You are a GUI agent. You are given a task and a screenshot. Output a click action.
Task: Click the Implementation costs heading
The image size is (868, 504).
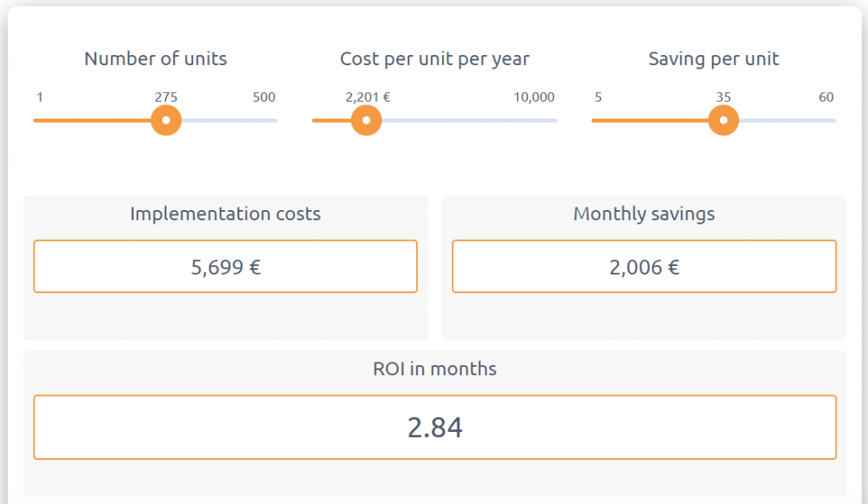225,213
